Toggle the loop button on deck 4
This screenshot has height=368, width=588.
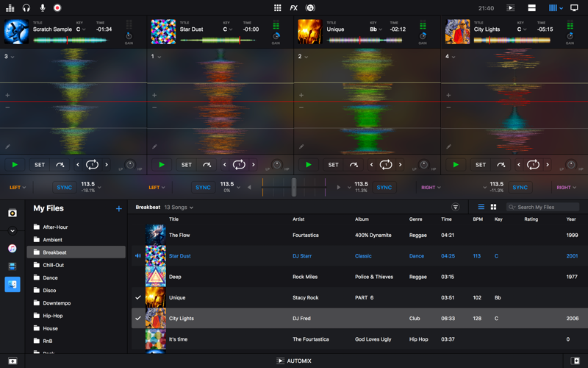[x=534, y=164]
